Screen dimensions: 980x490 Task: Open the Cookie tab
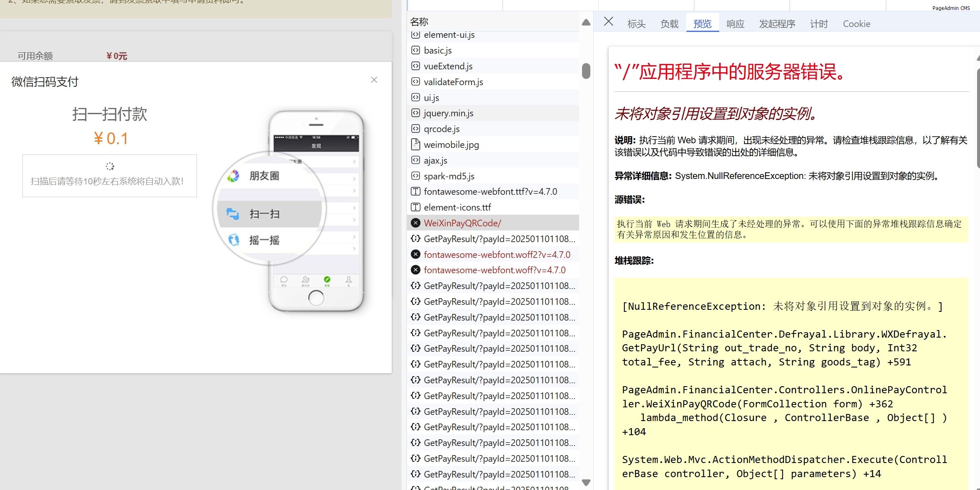856,24
